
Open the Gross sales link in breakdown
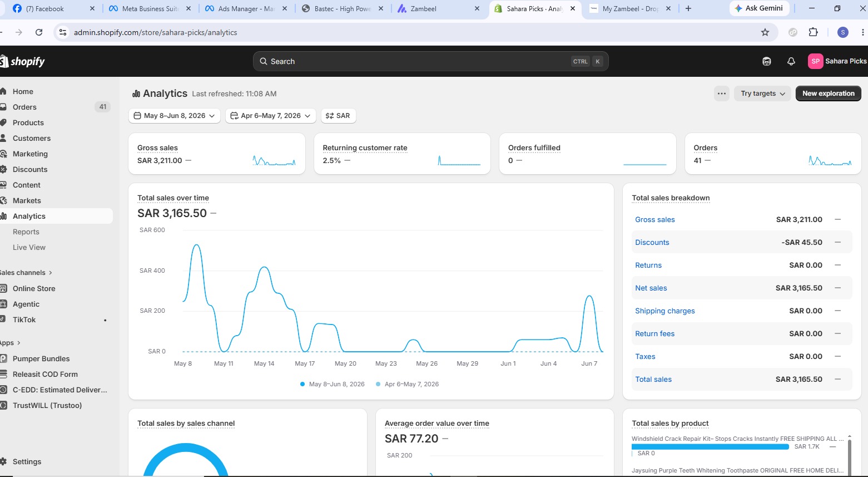(x=654, y=219)
